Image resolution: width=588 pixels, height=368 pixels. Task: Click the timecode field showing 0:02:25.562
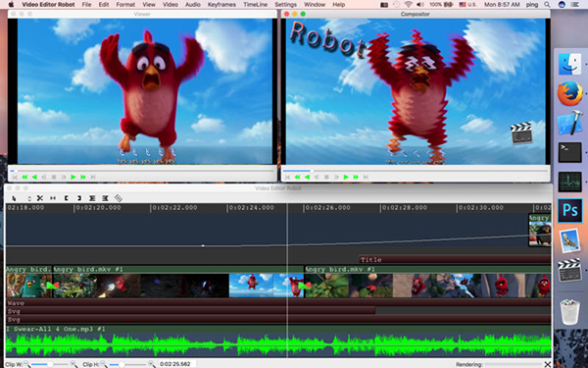tap(176, 364)
